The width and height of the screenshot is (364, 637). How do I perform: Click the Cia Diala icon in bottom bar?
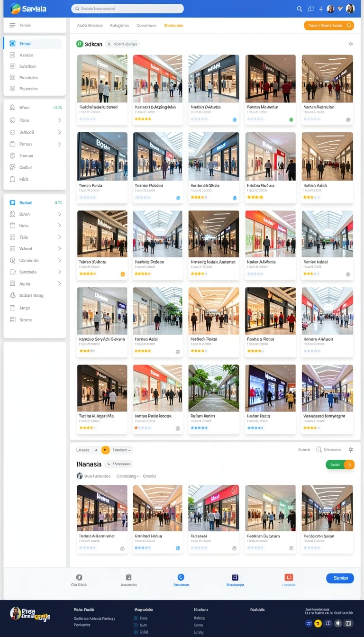pyautogui.click(x=79, y=577)
